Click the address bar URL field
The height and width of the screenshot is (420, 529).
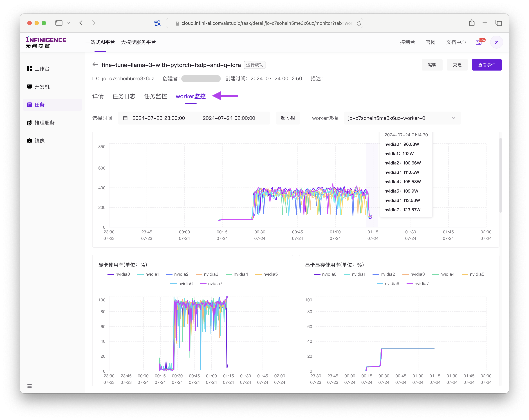[264, 23]
